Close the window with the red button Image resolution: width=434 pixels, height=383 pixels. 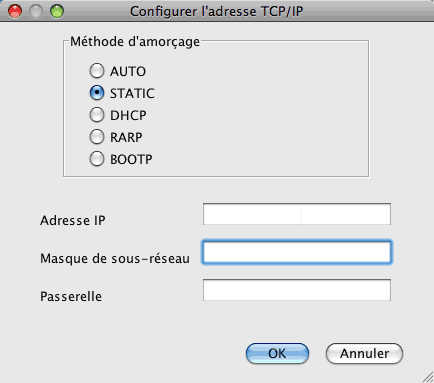[x=15, y=11]
